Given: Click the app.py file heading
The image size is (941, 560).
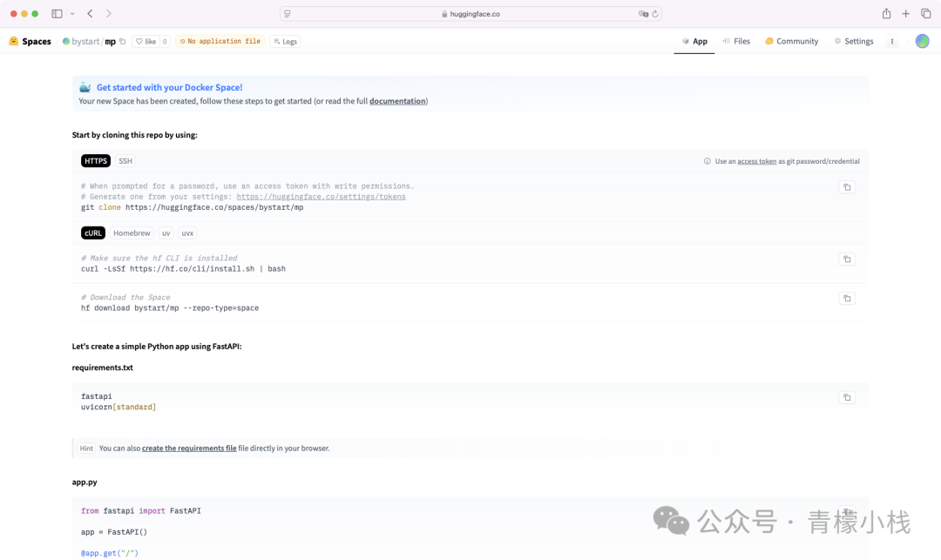Looking at the screenshot, I should [85, 482].
